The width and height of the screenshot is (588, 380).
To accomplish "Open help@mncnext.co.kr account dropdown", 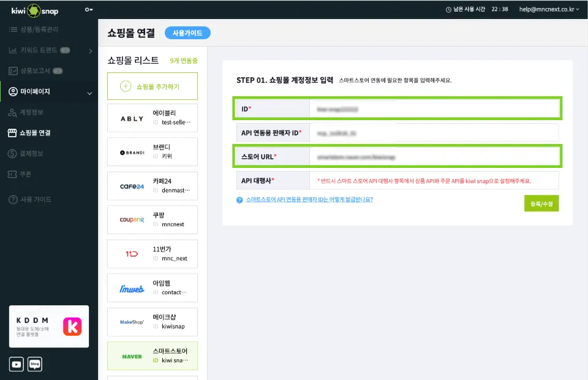I will pos(549,9).
